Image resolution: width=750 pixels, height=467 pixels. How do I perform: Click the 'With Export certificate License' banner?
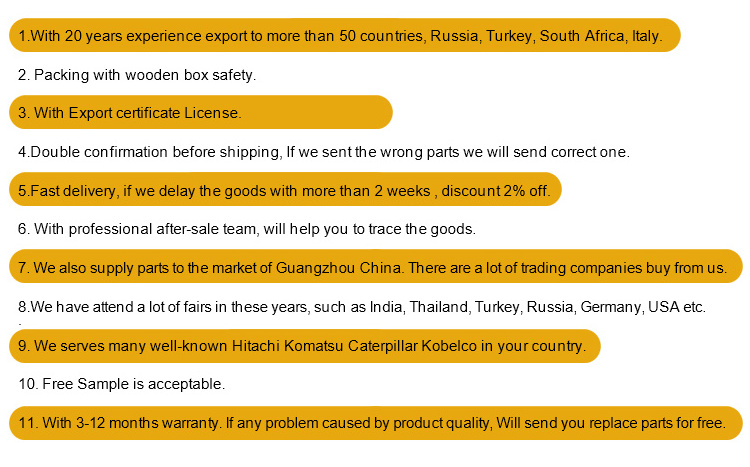coord(200,113)
